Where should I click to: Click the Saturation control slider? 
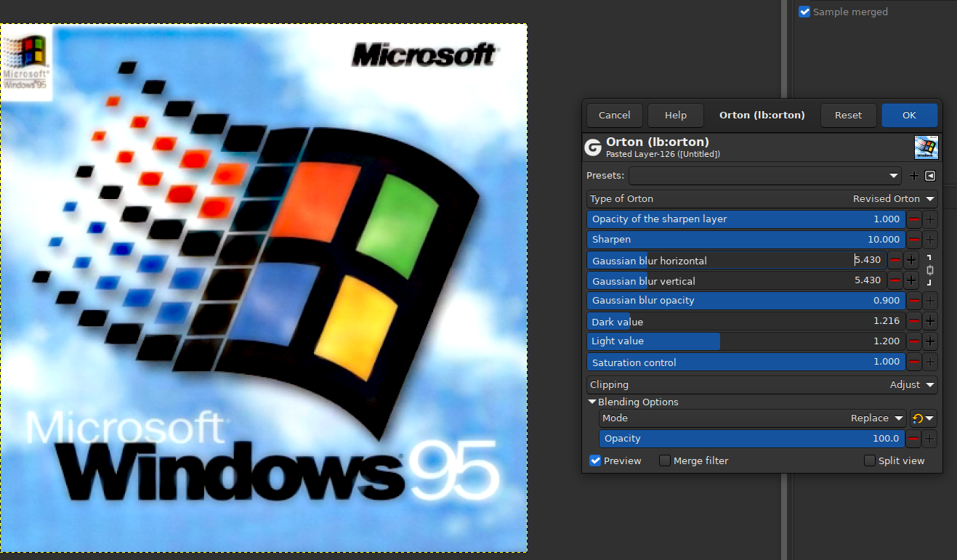pyautogui.click(x=746, y=362)
